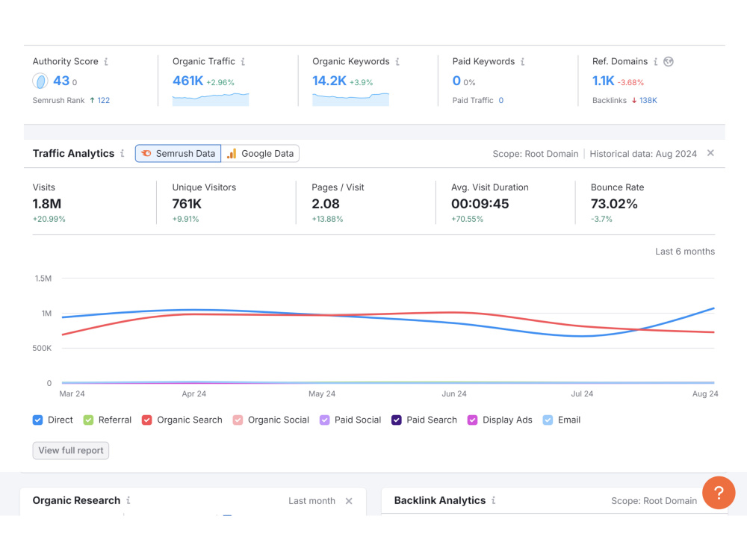Click the Paid Keywords 0 value
The width and height of the screenshot is (747, 560).
(x=456, y=81)
